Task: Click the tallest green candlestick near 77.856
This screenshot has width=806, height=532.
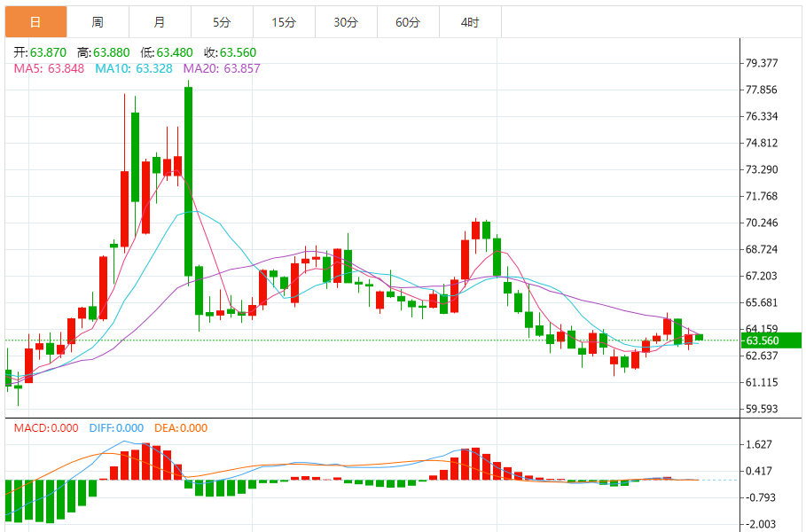Action: [188, 182]
